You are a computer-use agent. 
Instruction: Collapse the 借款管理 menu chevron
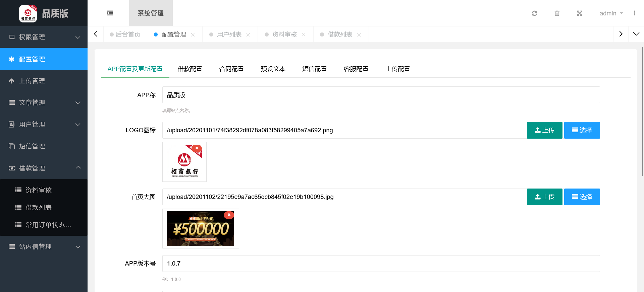click(x=78, y=167)
